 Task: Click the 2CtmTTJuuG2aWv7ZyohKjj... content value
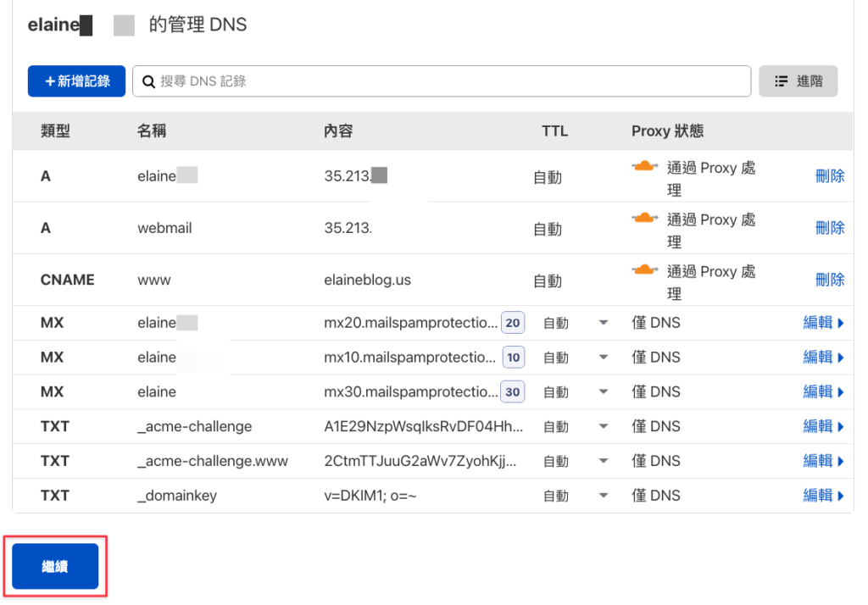click(420, 461)
